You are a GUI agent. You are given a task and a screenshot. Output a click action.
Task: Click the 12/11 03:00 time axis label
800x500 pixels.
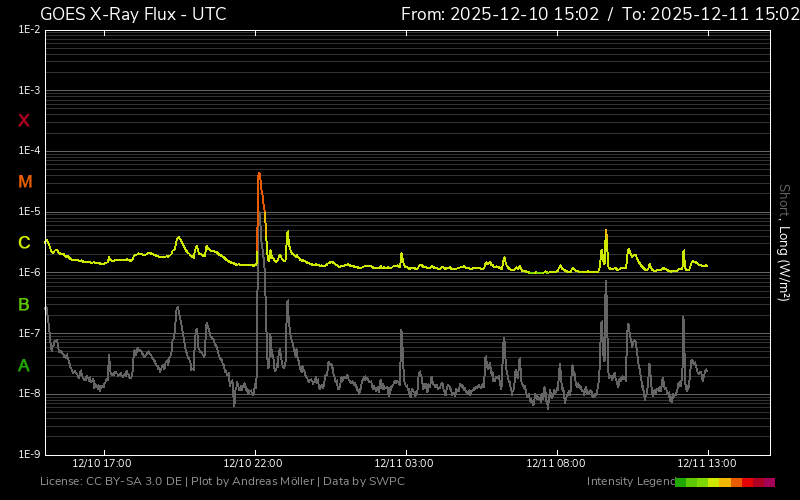(404, 463)
